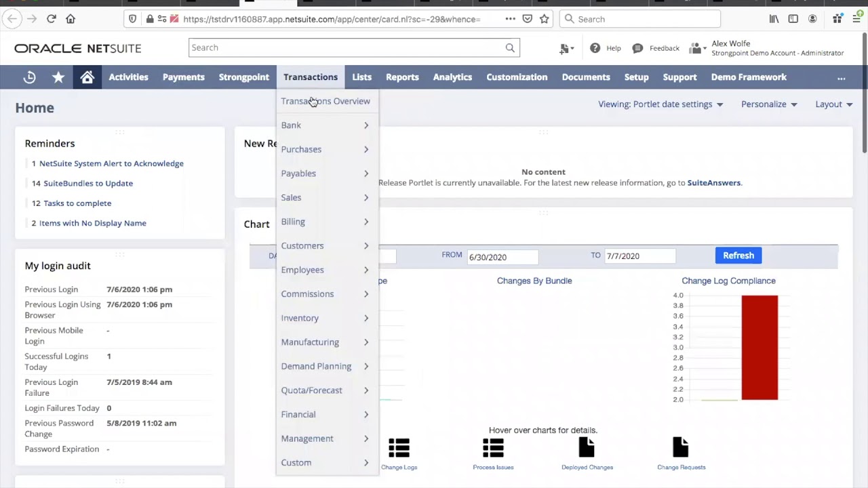Click the FROM date field
This screenshot has width=868, height=488.
tap(502, 257)
